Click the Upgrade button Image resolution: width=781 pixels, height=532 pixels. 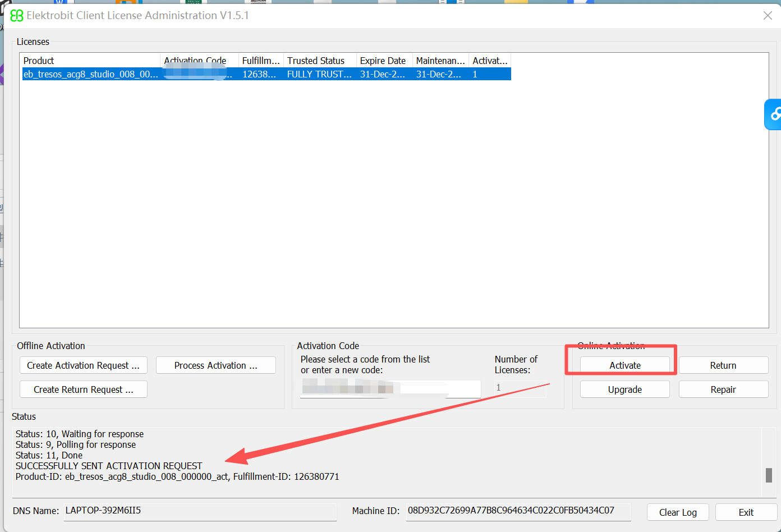coord(624,389)
